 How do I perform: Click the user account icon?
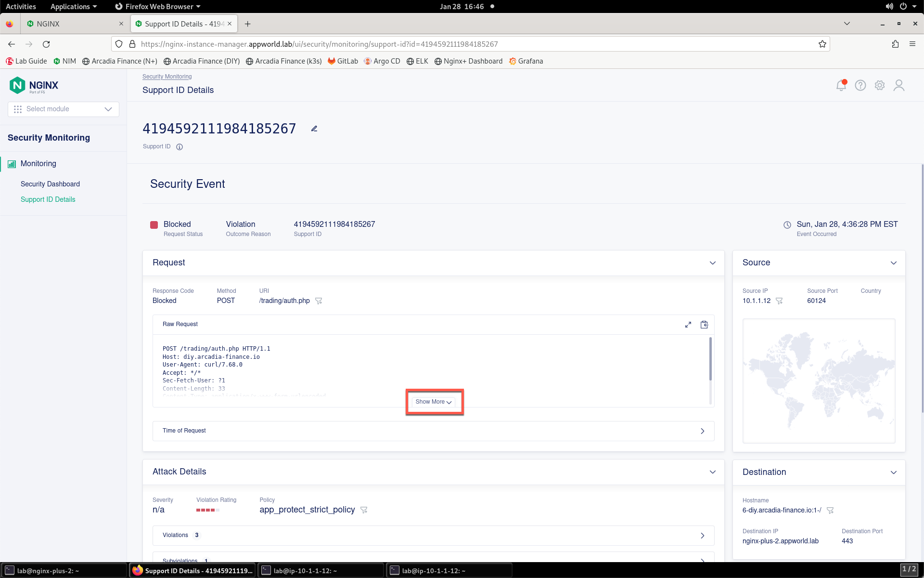[x=899, y=85]
